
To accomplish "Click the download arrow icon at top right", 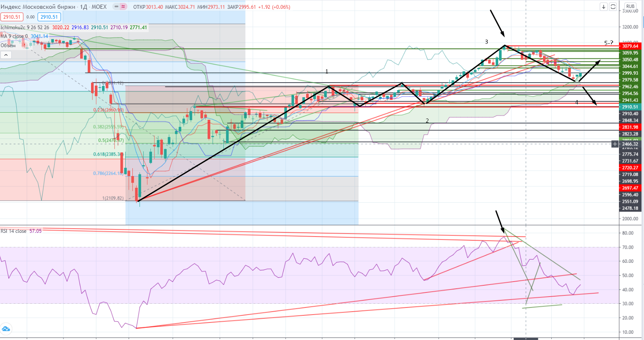I will pyautogui.click(x=603, y=7).
